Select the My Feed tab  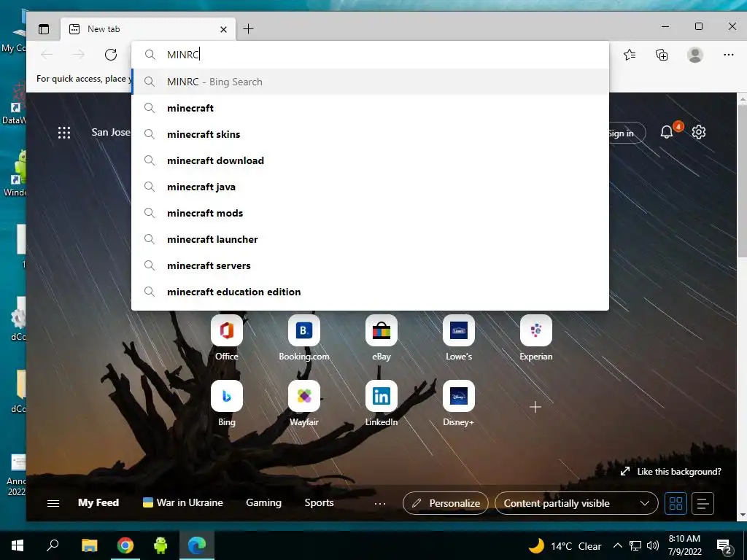tap(98, 503)
